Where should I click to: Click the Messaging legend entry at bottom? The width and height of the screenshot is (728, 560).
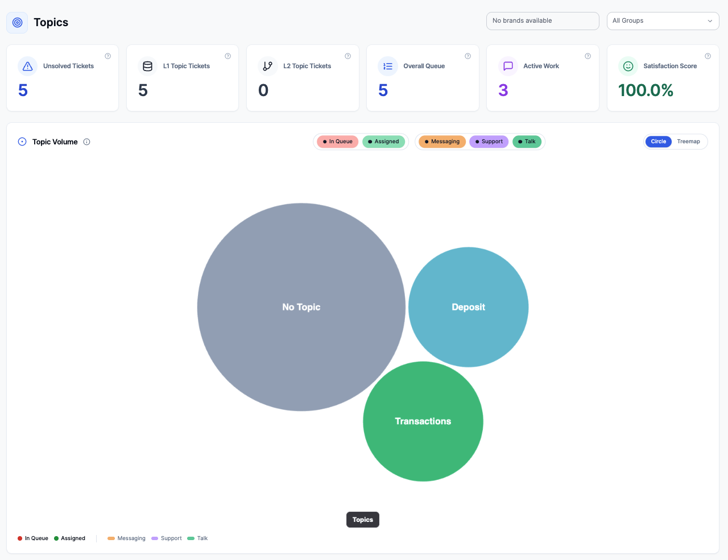point(127,538)
